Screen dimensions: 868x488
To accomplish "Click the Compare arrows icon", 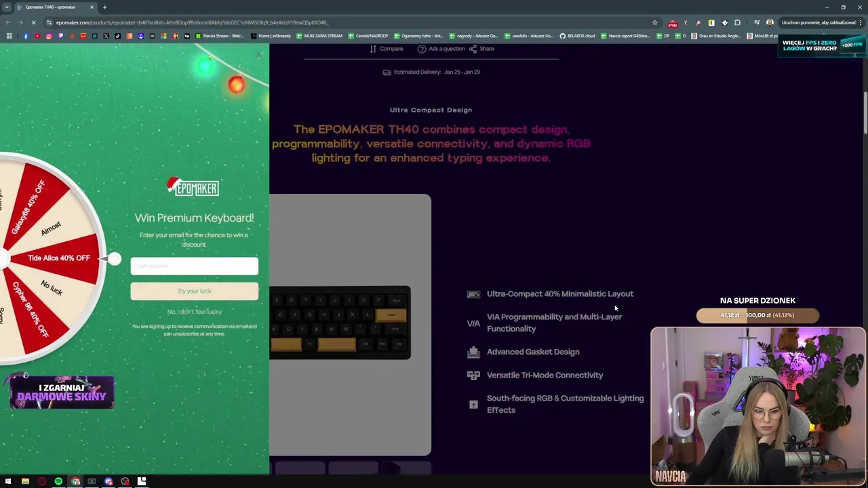I will [x=373, y=49].
